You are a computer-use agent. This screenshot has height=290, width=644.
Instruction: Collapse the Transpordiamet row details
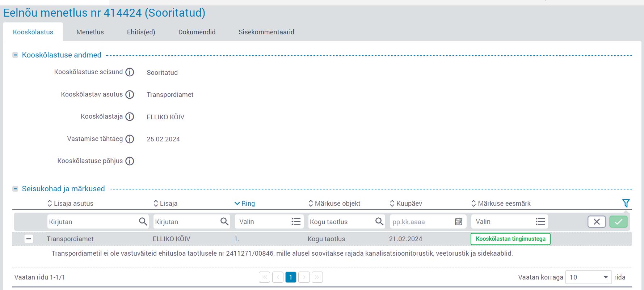click(x=29, y=239)
